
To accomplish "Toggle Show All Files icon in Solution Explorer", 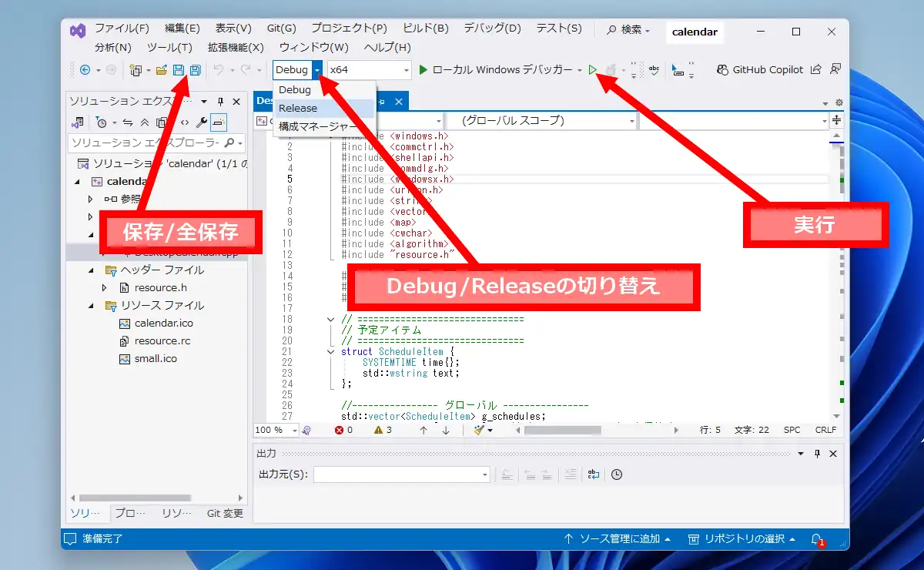I will [162, 122].
